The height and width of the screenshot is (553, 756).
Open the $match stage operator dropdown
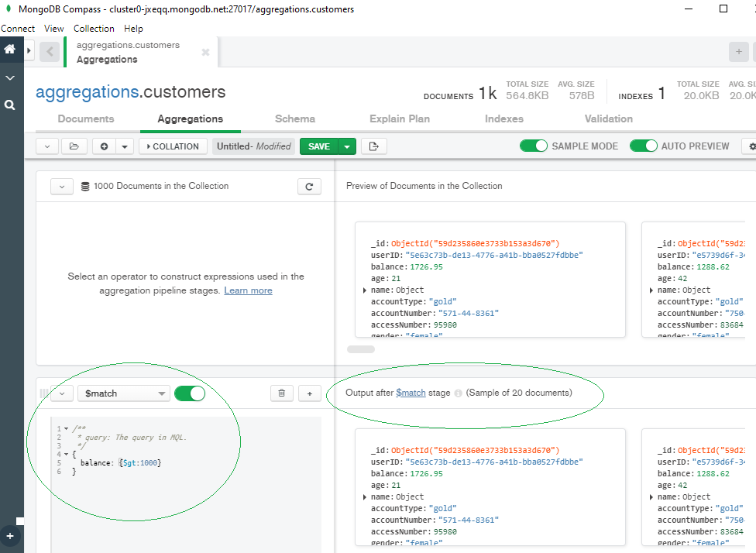point(123,393)
